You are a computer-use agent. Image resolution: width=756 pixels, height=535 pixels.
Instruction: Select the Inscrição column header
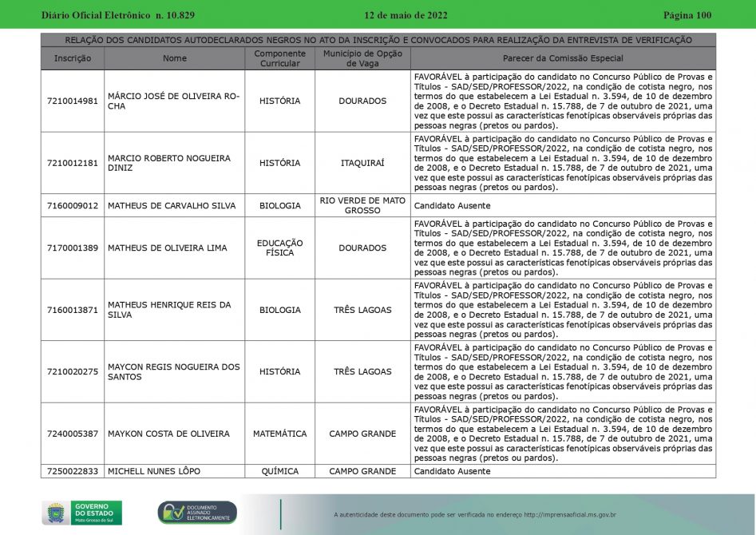click(73, 58)
